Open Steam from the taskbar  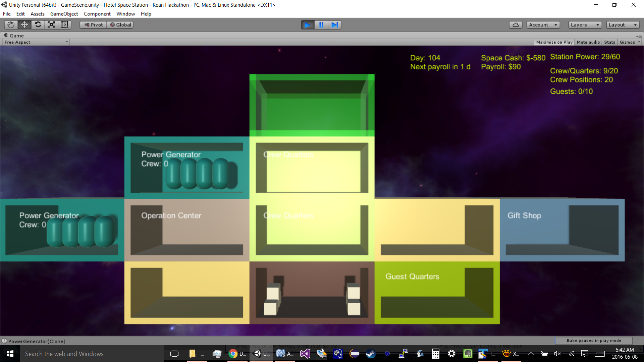point(371,354)
